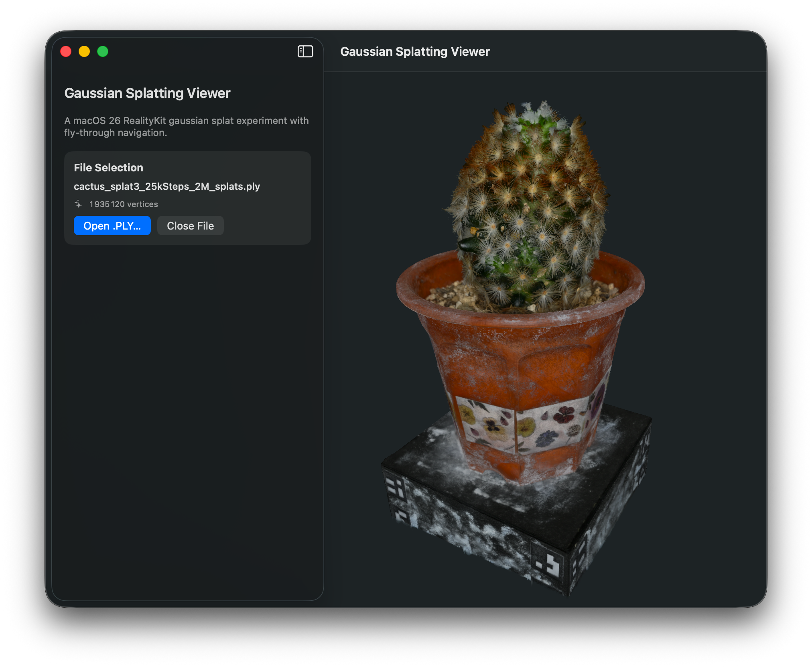This screenshot has width=812, height=667.
Task: Click the green full-screen traffic light
Action: (103, 51)
